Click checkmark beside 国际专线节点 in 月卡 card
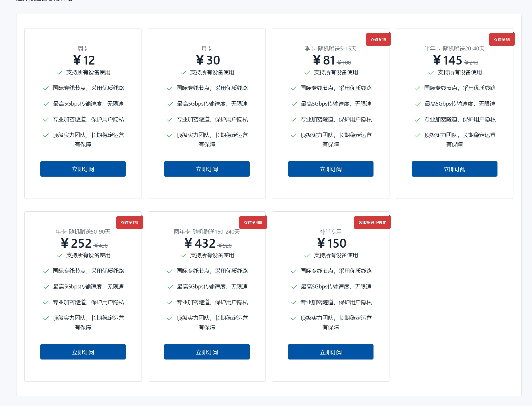532x406 pixels. (170, 88)
